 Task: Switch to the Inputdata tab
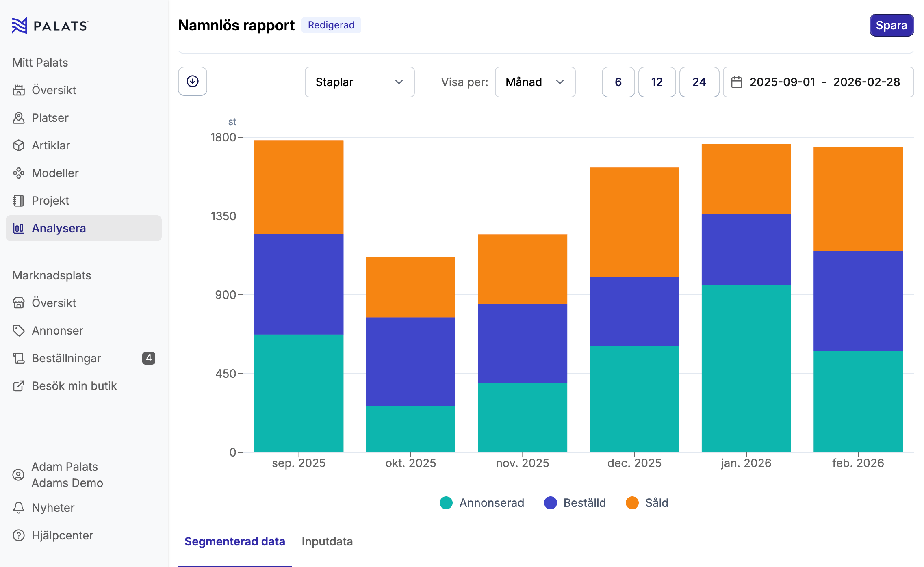coord(327,541)
